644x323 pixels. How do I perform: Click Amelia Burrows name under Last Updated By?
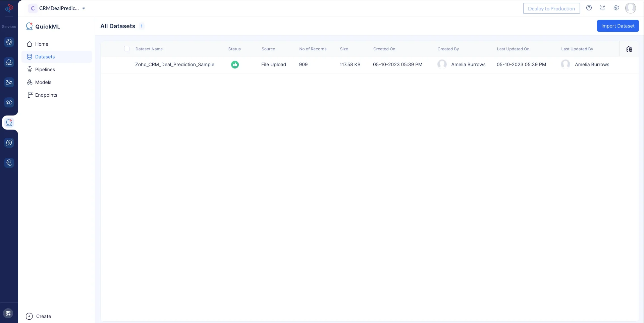(592, 64)
